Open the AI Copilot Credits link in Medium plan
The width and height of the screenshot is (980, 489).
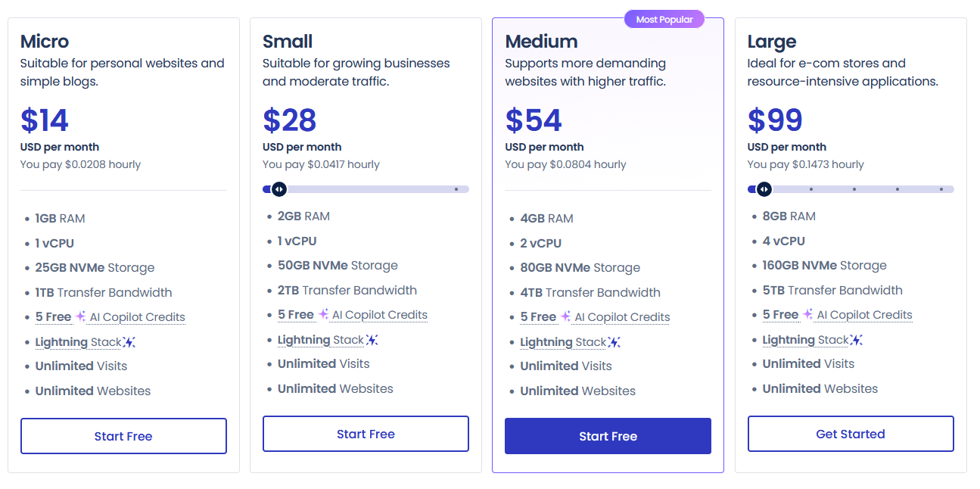click(622, 317)
